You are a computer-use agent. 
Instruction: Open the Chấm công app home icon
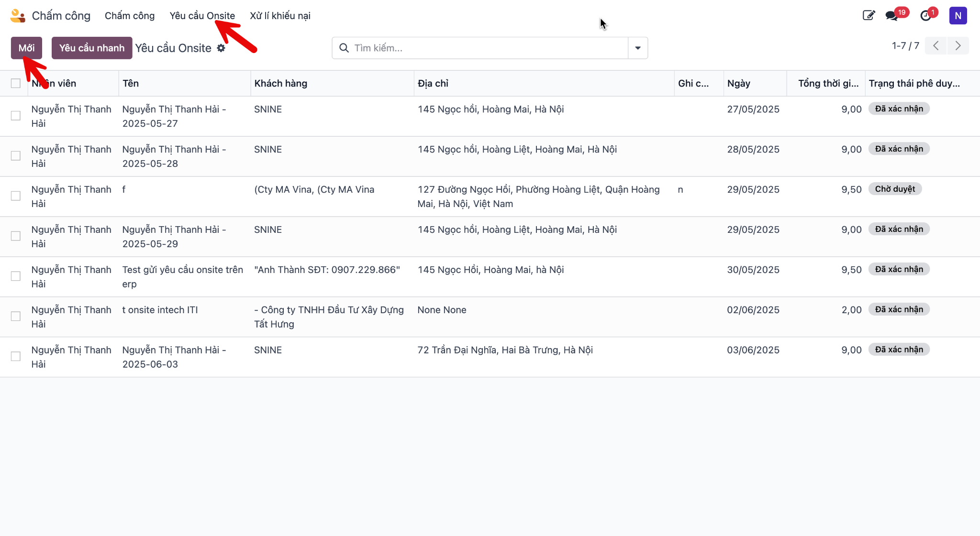(x=17, y=16)
